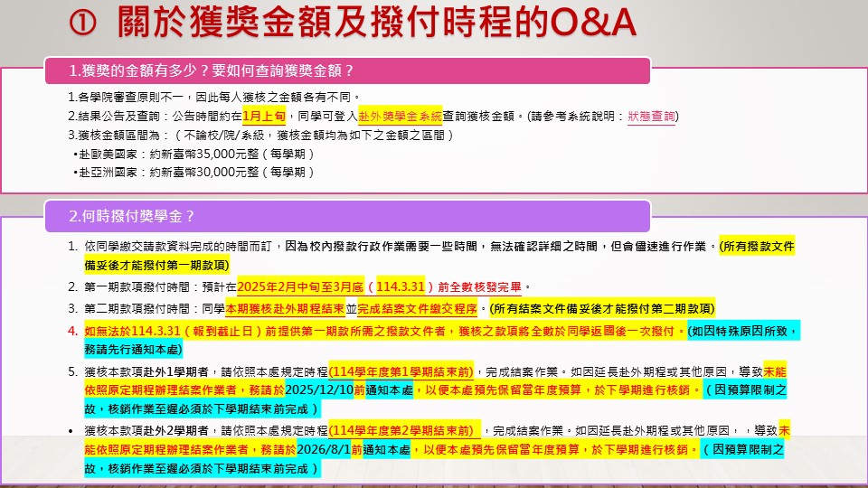Screen dimensions: 868x488
Task: Click line 獲核本款項赴外1學期者
Action: click(x=146, y=371)
